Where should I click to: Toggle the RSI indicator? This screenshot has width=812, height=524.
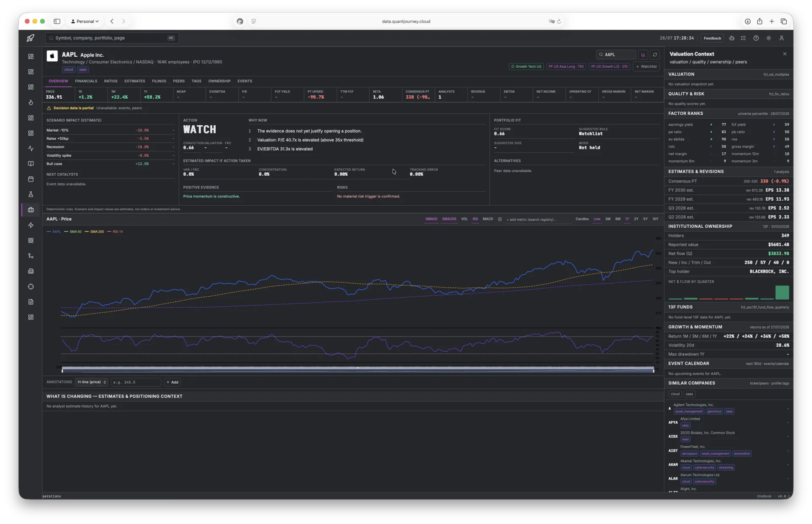click(x=475, y=219)
